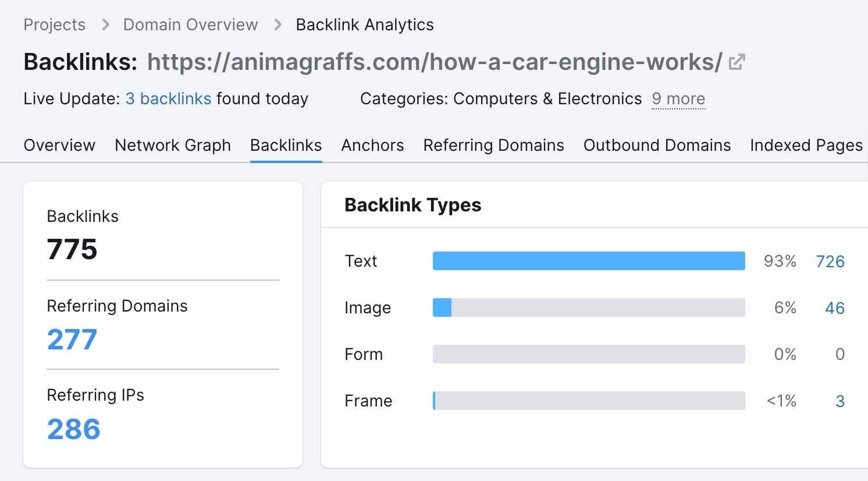Click the Referring IPs count 286
Image resolution: width=868 pixels, height=481 pixels.
tap(73, 429)
